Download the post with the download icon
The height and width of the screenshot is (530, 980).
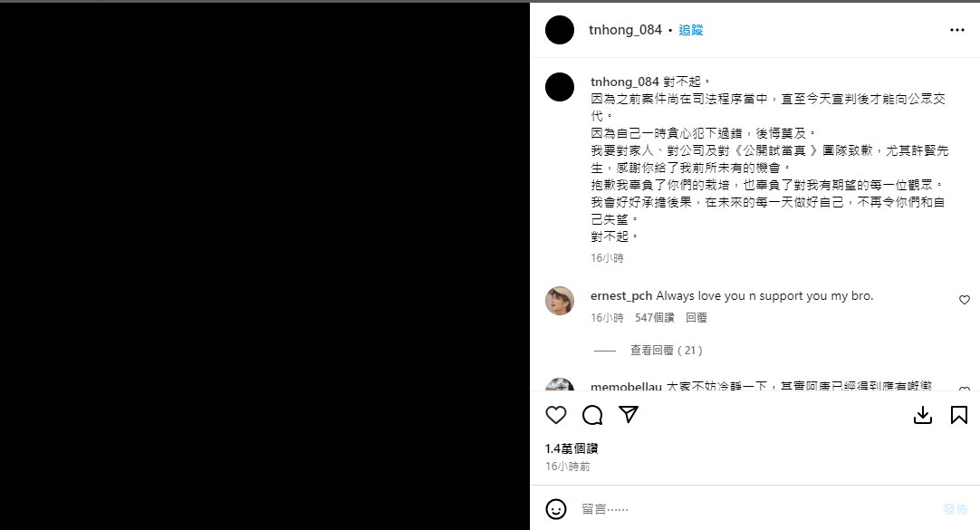tap(923, 415)
